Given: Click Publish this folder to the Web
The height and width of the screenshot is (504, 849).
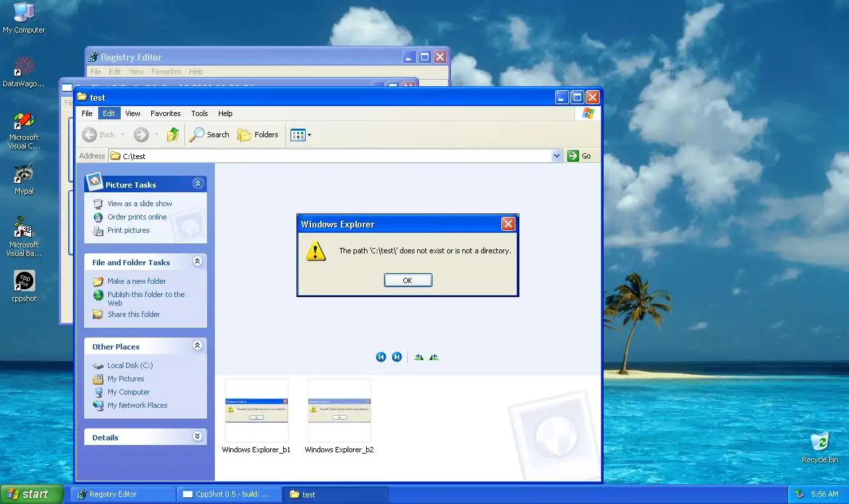Looking at the screenshot, I should (x=145, y=298).
